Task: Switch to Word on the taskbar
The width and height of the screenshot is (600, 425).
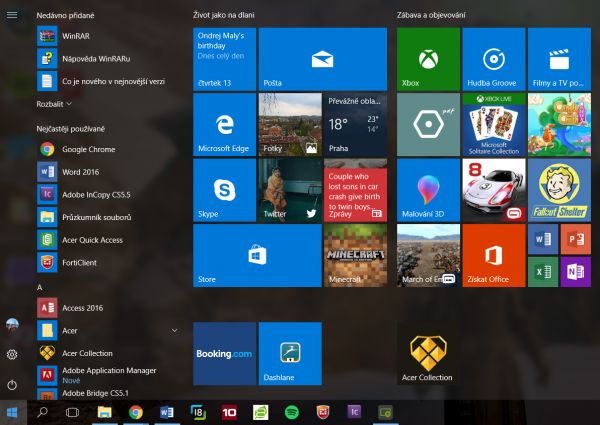Action: point(167,412)
